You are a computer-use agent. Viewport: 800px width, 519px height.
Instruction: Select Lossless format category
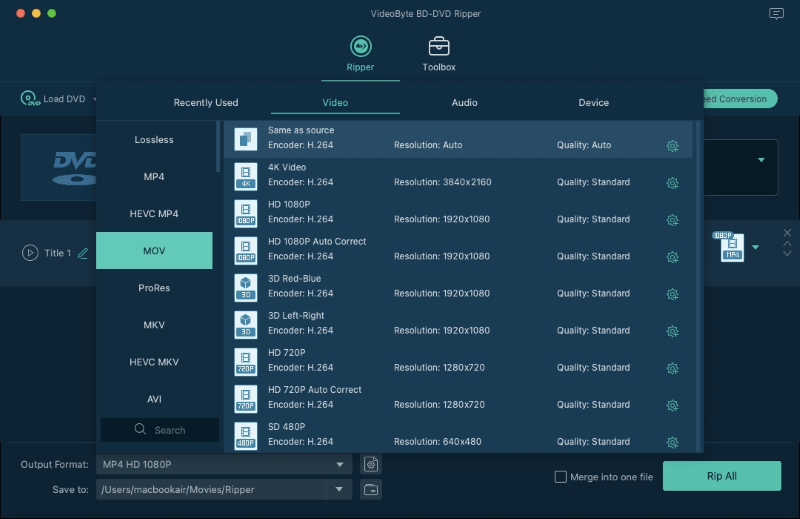(154, 139)
